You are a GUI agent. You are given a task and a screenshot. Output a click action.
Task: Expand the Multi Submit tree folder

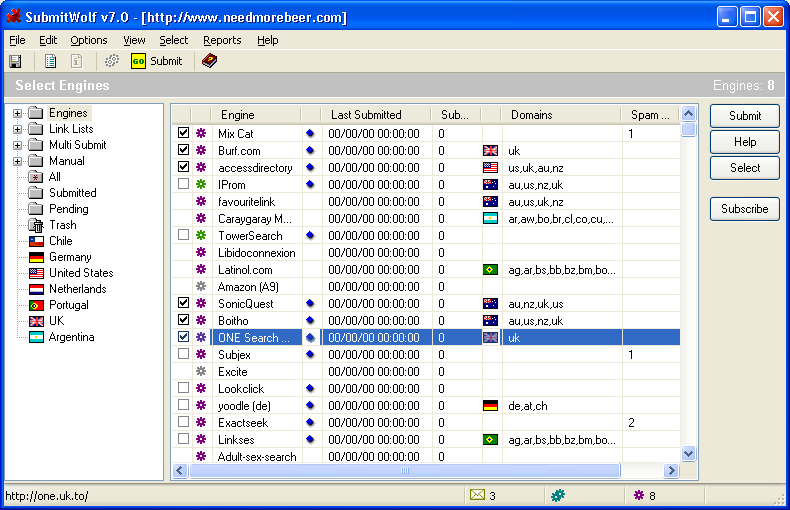coord(17,146)
